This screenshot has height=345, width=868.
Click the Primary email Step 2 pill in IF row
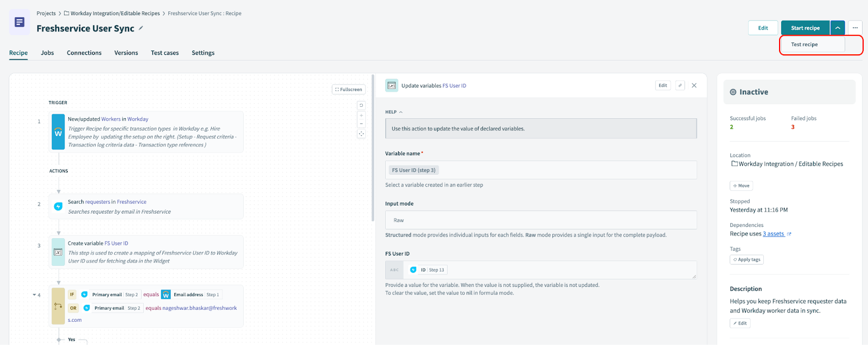(110, 295)
